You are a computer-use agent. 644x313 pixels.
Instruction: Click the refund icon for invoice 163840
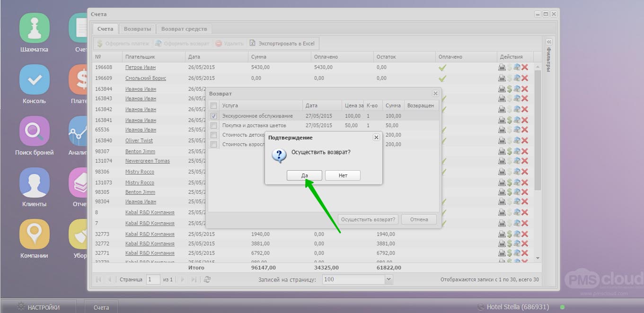[x=517, y=140]
